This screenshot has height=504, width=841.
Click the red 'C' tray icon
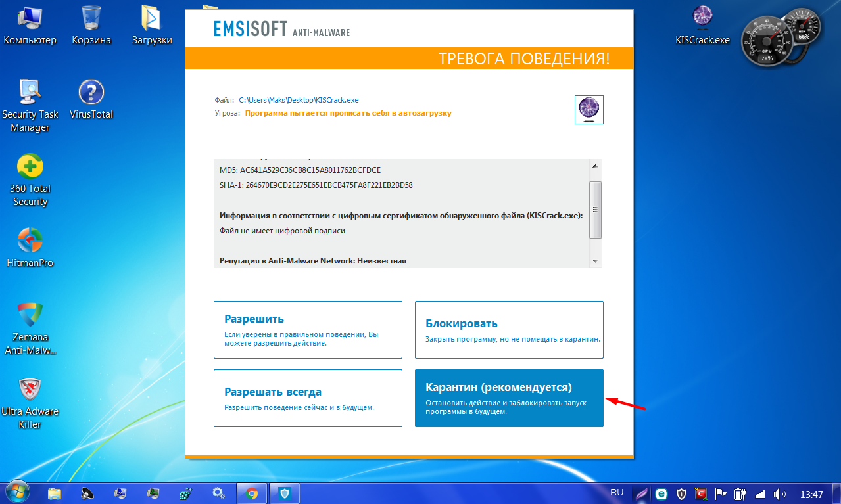click(702, 493)
